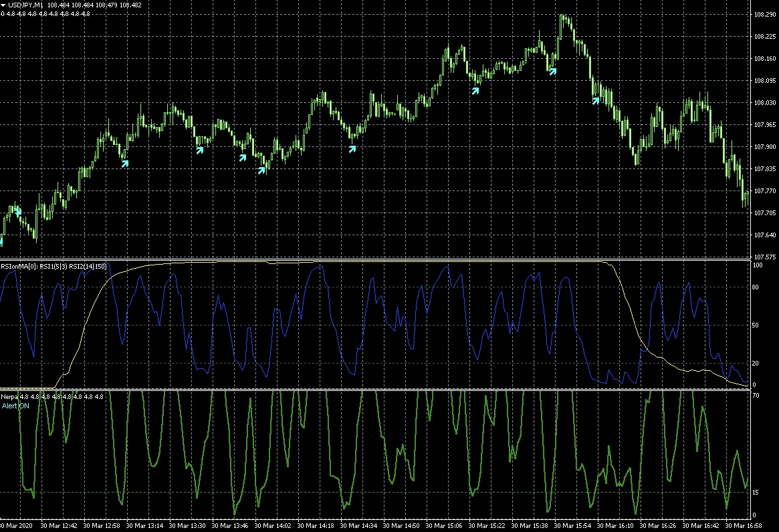Click the 107.705 price axis label
Image resolution: width=779 pixels, height=532 pixels.
[x=764, y=213]
